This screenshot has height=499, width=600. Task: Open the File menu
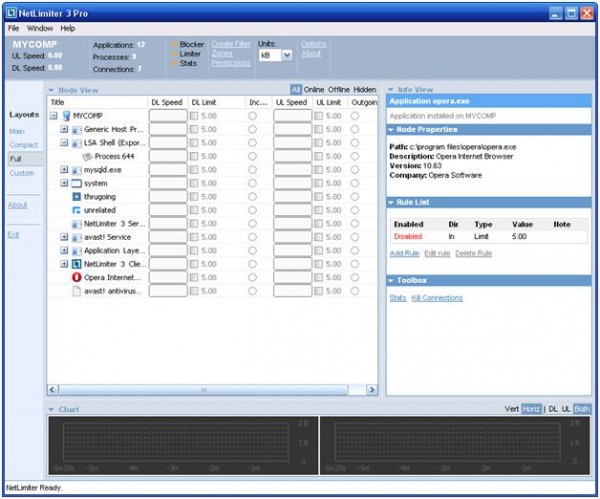(x=13, y=28)
